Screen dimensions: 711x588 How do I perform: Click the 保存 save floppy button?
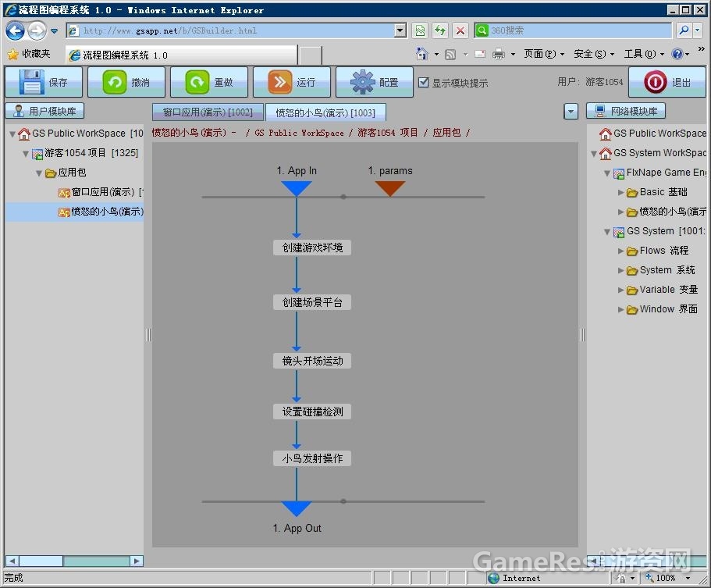pos(44,82)
